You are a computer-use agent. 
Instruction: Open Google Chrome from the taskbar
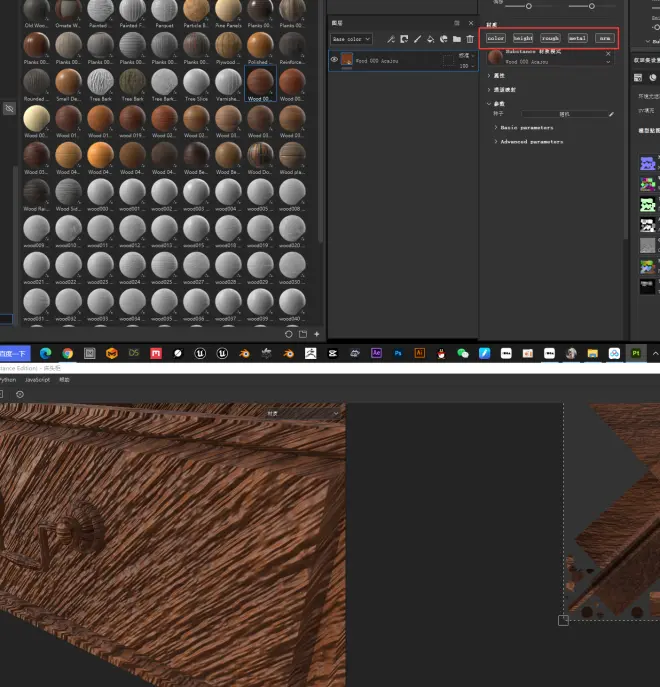point(67,353)
